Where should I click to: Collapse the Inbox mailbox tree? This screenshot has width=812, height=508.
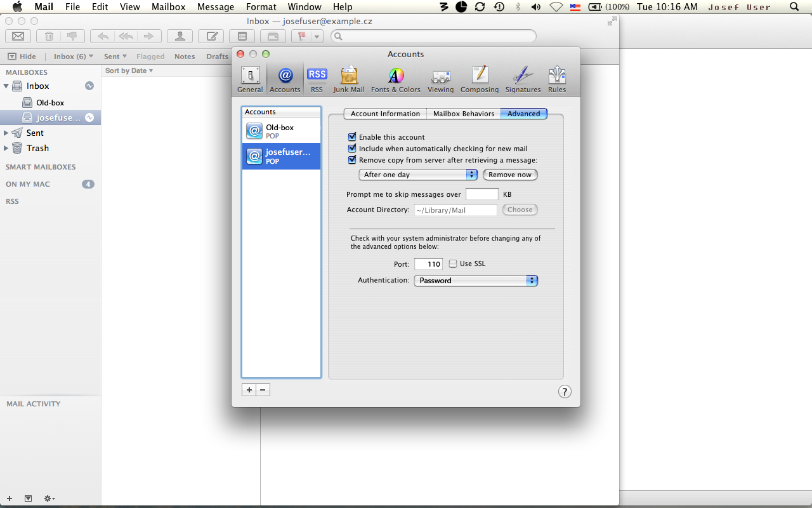6,86
